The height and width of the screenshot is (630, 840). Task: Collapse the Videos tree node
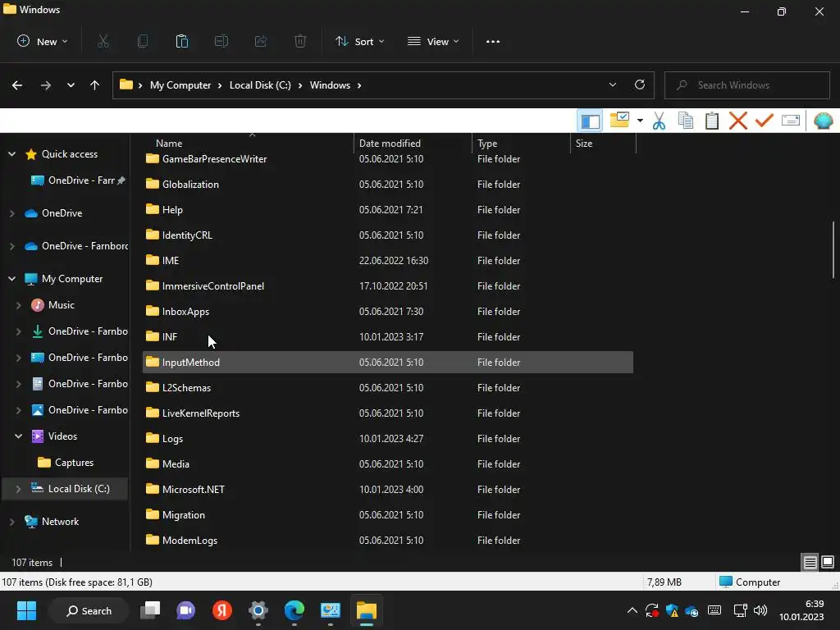pyautogui.click(x=19, y=436)
